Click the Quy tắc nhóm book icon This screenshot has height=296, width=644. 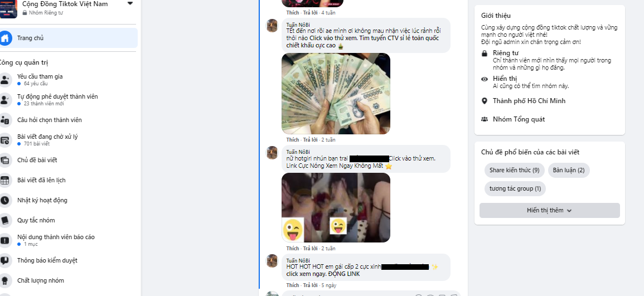[5, 220]
